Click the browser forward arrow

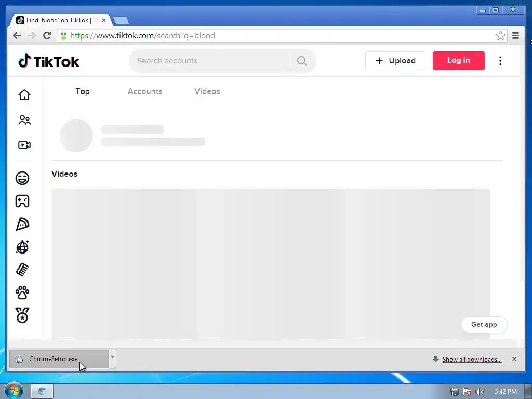(32, 36)
